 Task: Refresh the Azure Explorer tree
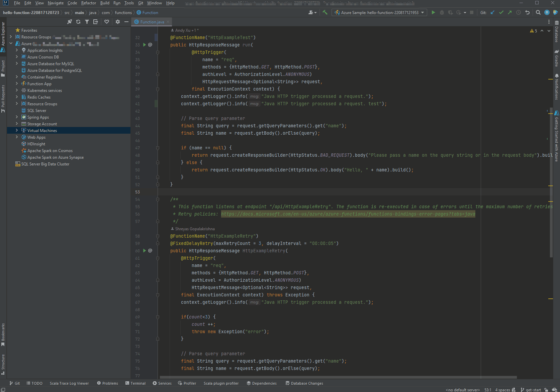point(78,22)
